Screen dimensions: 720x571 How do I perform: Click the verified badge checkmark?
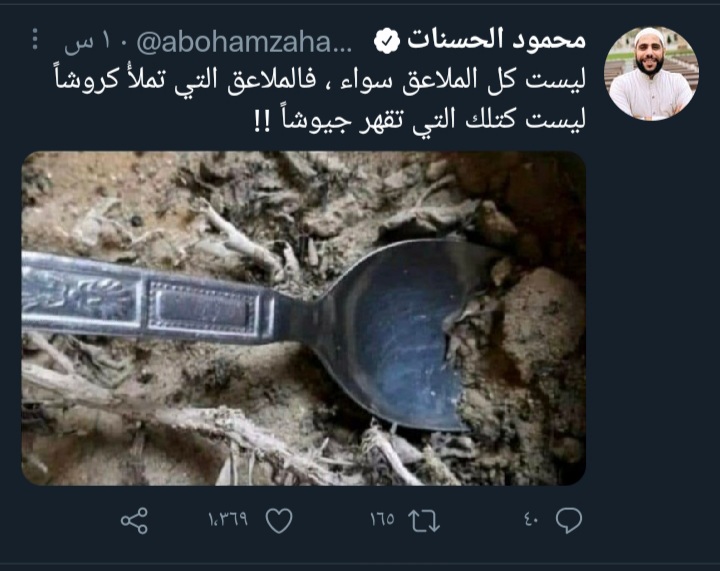(x=387, y=41)
